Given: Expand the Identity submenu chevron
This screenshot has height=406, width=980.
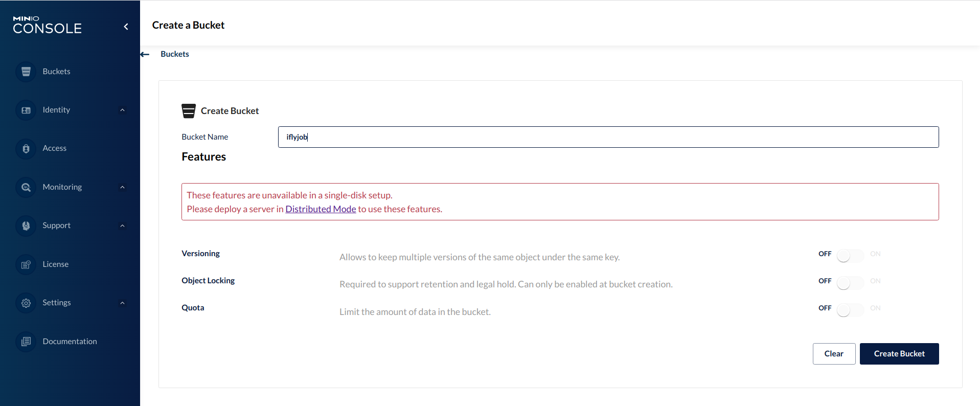Looking at the screenshot, I should tap(122, 110).
